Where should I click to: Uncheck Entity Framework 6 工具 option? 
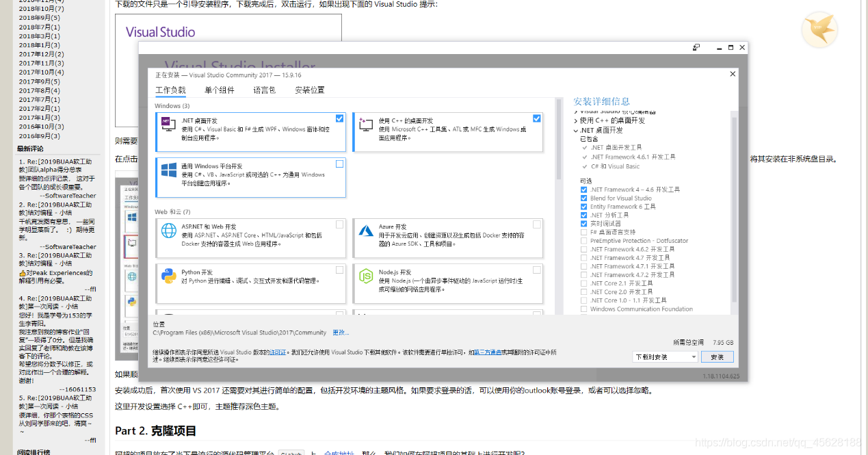coord(584,207)
